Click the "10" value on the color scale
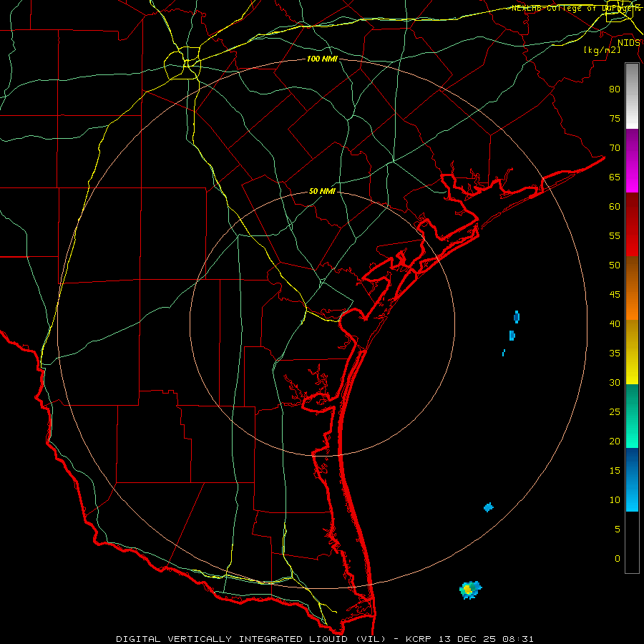644x644 pixels. click(x=615, y=500)
